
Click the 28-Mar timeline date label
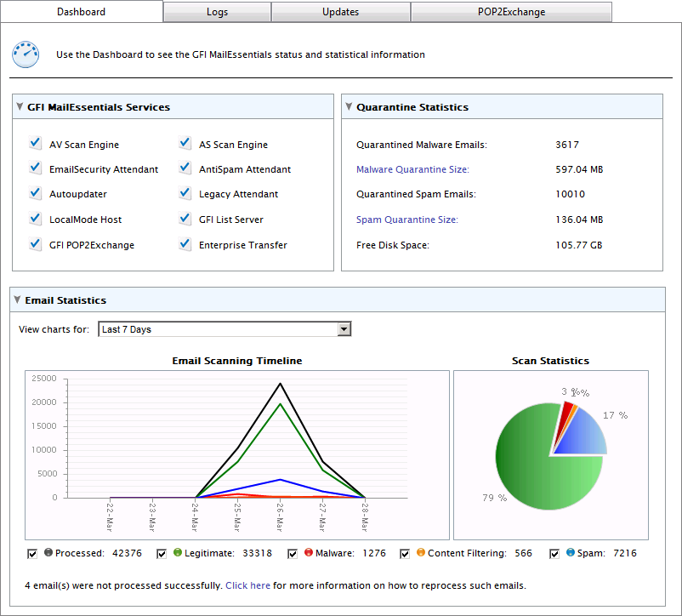[x=366, y=517]
